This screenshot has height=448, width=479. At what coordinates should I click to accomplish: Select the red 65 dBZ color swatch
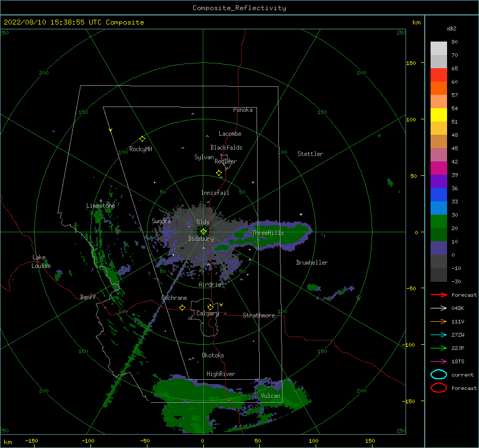(439, 75)
